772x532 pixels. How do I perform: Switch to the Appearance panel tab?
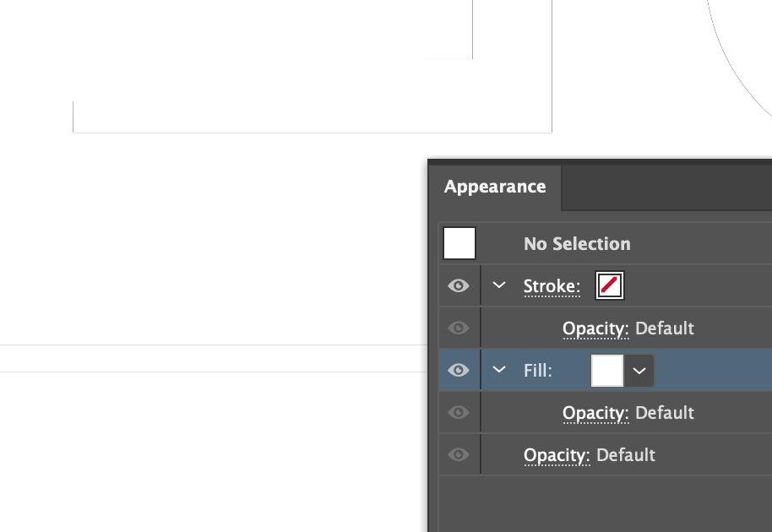[x=494, y=187]
